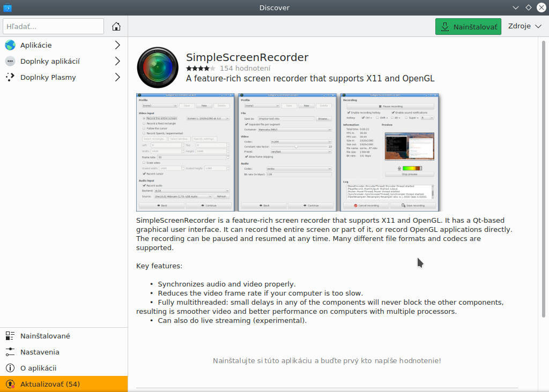Open Doplnky aplikácií category
Image resolution: width=549 pixels, height=392 pixels.
click(x=64, y=61)
